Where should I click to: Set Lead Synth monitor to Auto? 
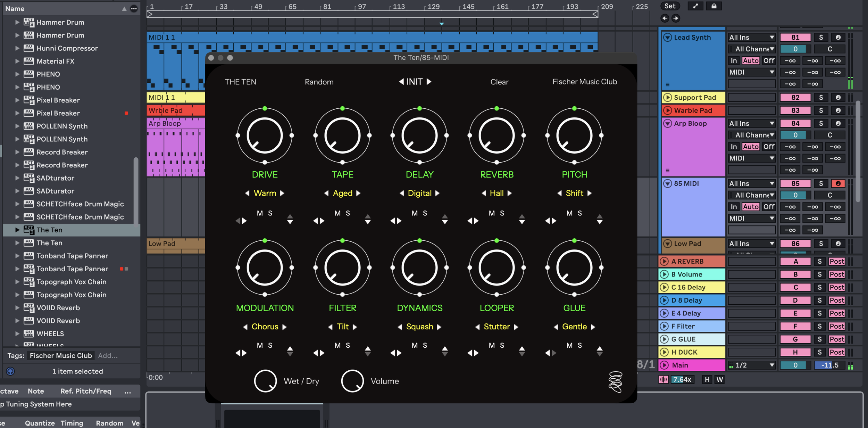(x=750, y=60)
